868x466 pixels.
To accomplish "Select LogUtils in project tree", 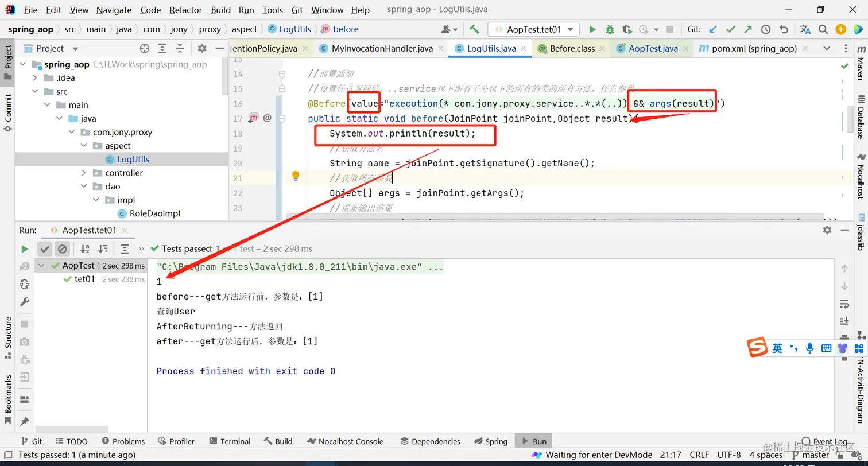I will [x=133, y=160].
